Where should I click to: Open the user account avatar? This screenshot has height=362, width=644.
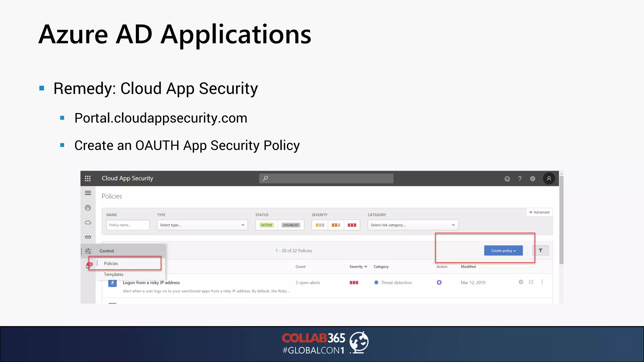pyautogui.click(x=549, y=178)
